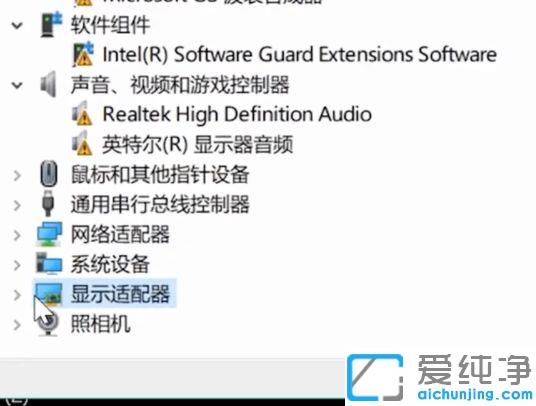Expand the 网络适配器 category
The height and width of the screenshot is (406, 536).
(17, 235)
